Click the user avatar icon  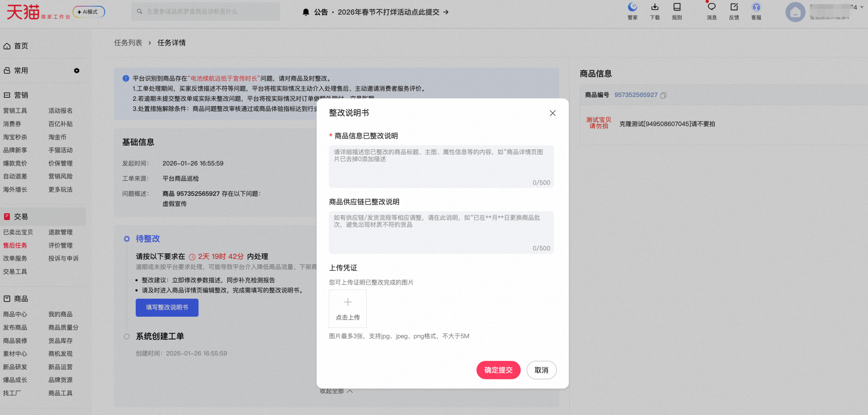click(795, 12)
